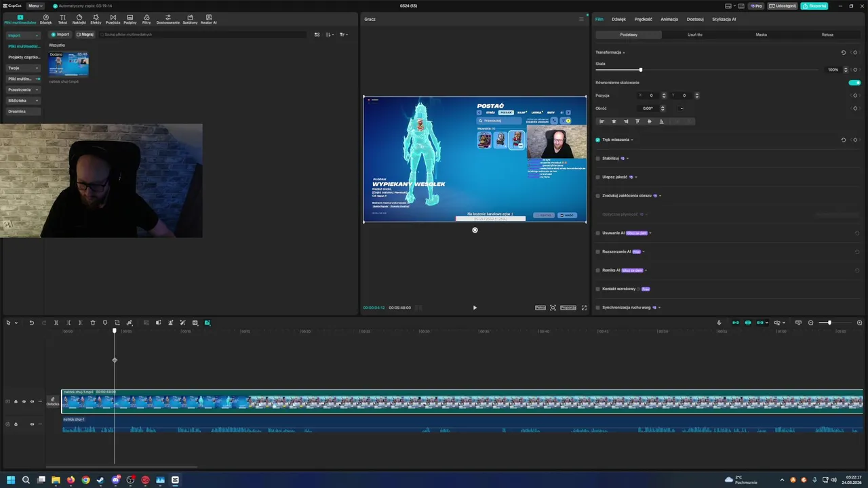Open the Szablony templates panel
This screenshot has height=488, width=868.
coord(190,19)
